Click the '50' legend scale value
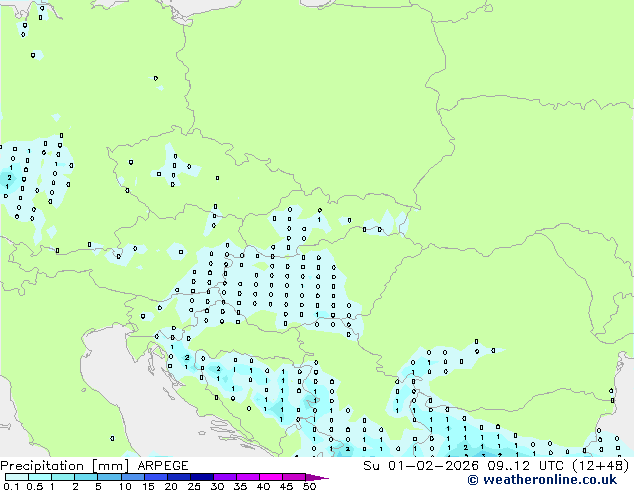Screen dimensions: 634x490 click(x=309, y=486)
